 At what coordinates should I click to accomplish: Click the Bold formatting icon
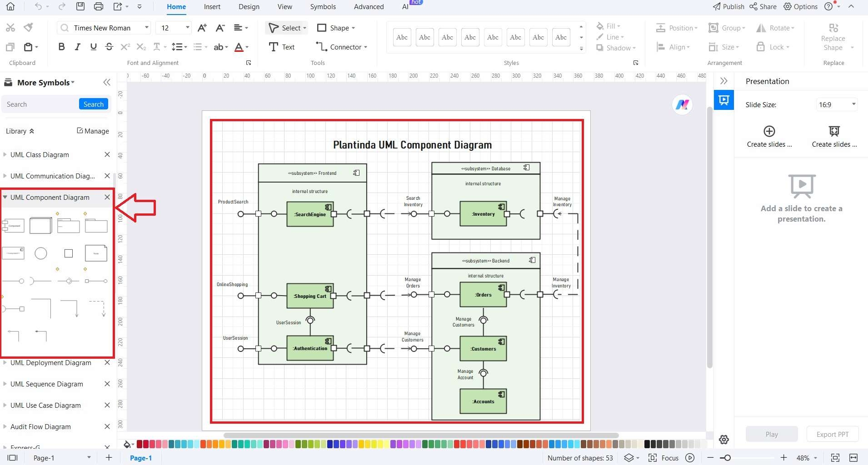61,47
